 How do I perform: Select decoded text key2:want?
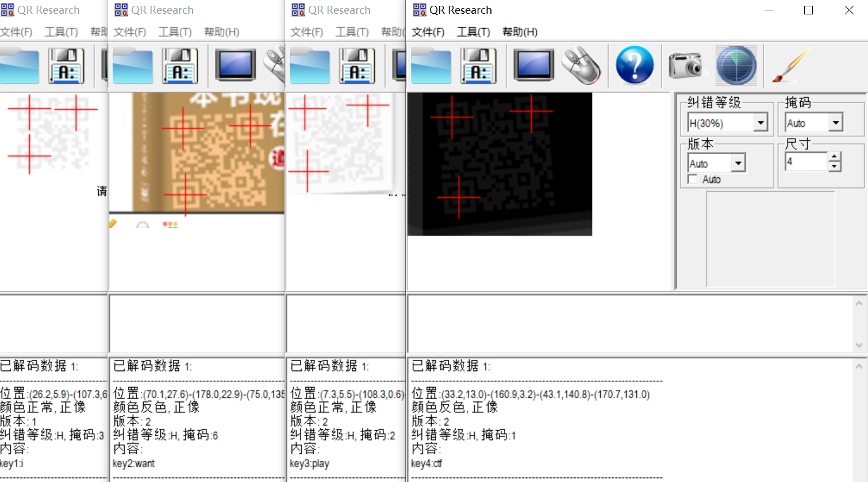(x=134, y=464)
